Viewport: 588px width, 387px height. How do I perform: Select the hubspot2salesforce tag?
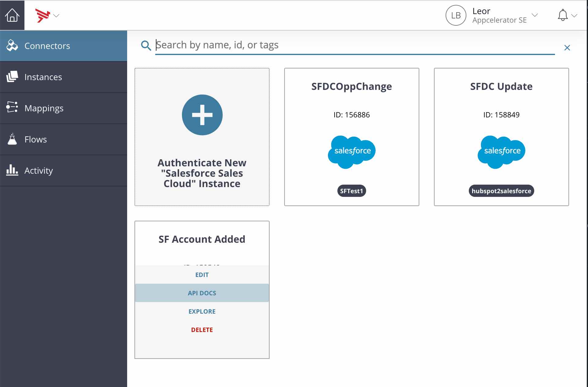pyautogui.click(x=501, y=191)
